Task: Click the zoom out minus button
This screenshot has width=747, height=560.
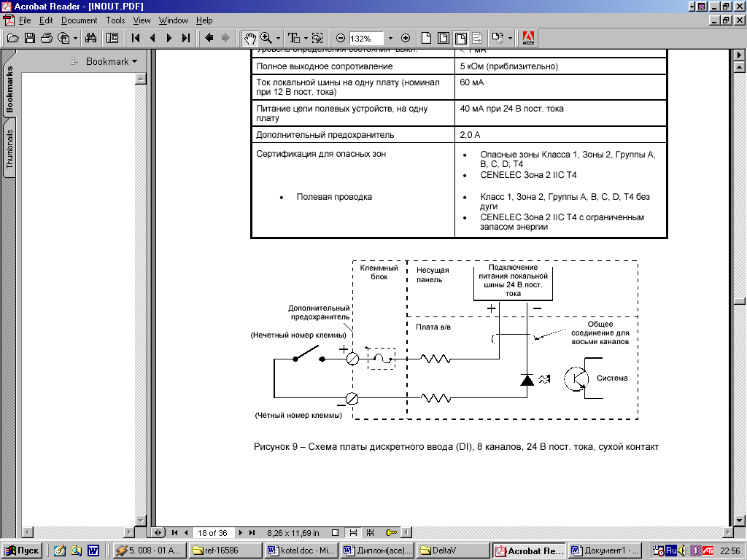Action: click(341, 38)
